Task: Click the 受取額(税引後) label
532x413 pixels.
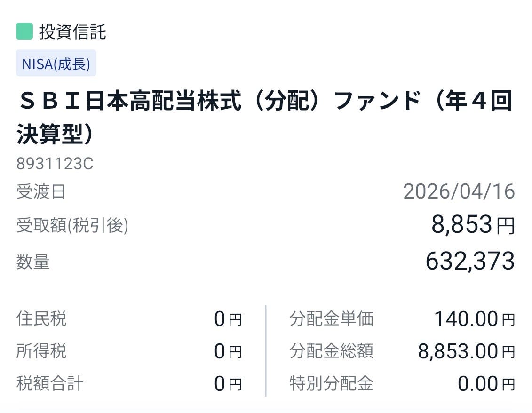Action: [x=72, y=225]
